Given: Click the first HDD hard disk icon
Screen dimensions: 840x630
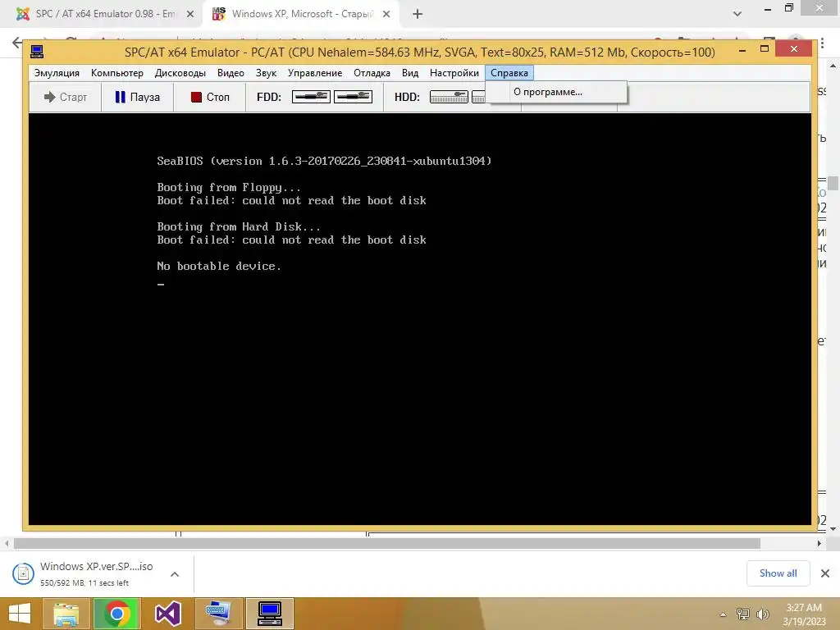Looking at the screenshot, I should coord(449,97).
